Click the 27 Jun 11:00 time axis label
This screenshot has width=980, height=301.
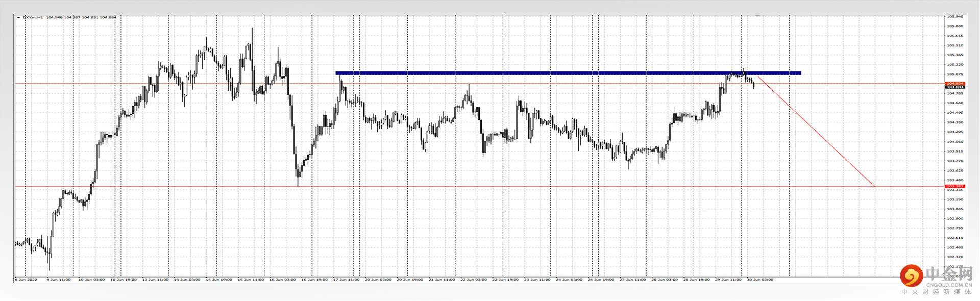point(633,280)
